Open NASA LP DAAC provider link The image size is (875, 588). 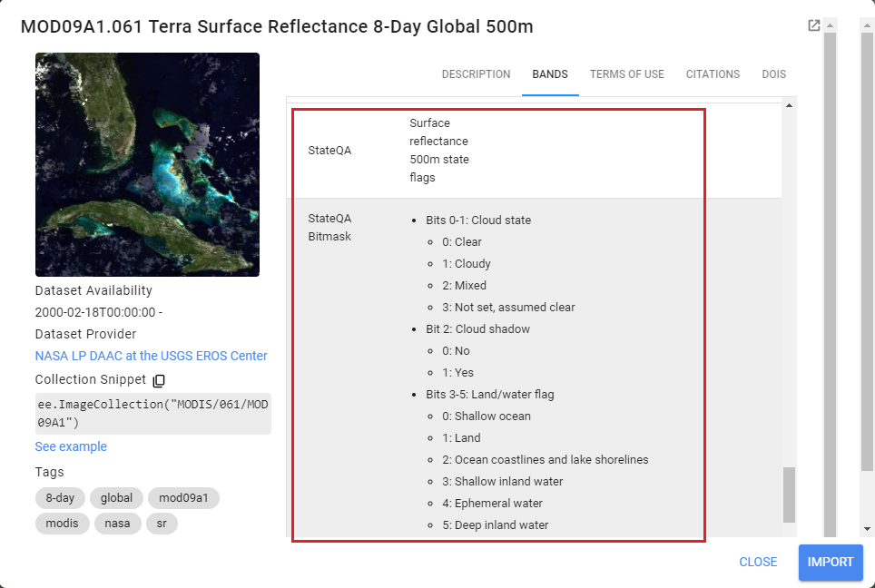pos(151,356)
